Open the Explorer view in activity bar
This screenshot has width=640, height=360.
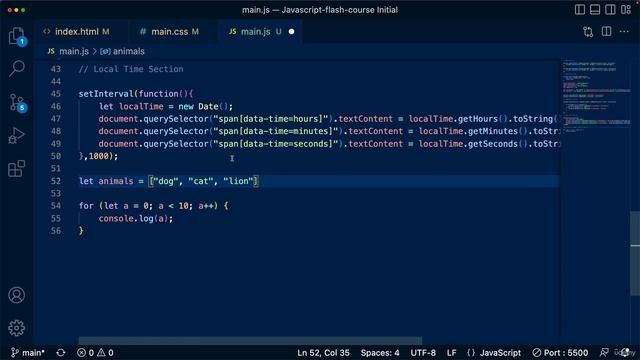[17, 36]
